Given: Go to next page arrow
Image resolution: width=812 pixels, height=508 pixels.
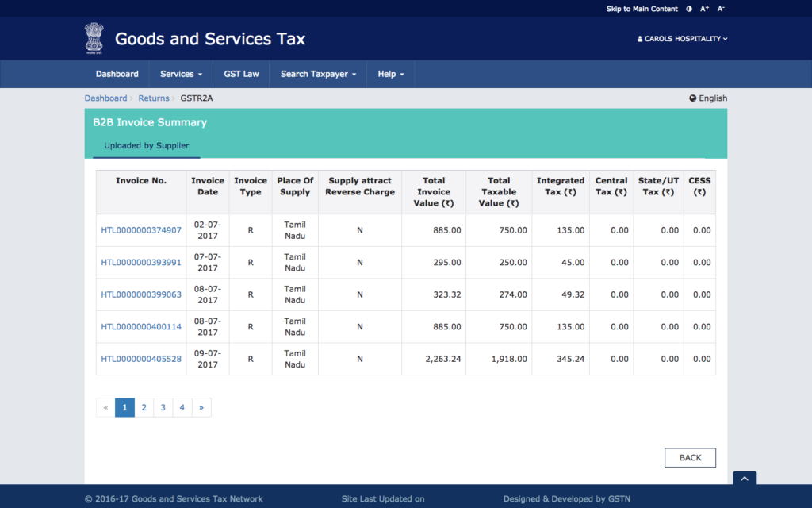Looking at the screenshot, I should tap(201, 407).
